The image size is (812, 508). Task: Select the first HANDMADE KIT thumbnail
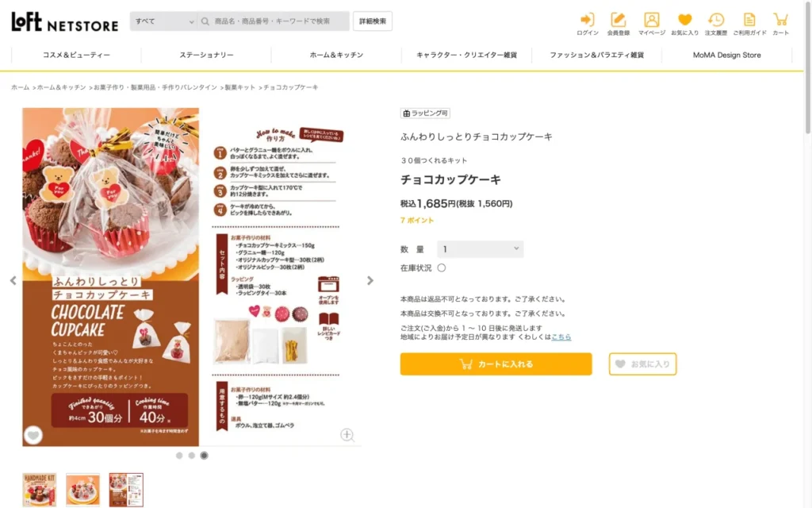tap(40, 489)
